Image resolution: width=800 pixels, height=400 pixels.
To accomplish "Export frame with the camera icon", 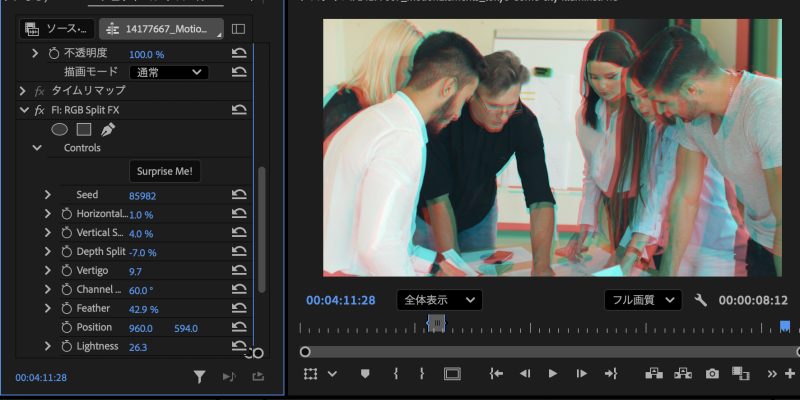I will (x=712, y=373).
